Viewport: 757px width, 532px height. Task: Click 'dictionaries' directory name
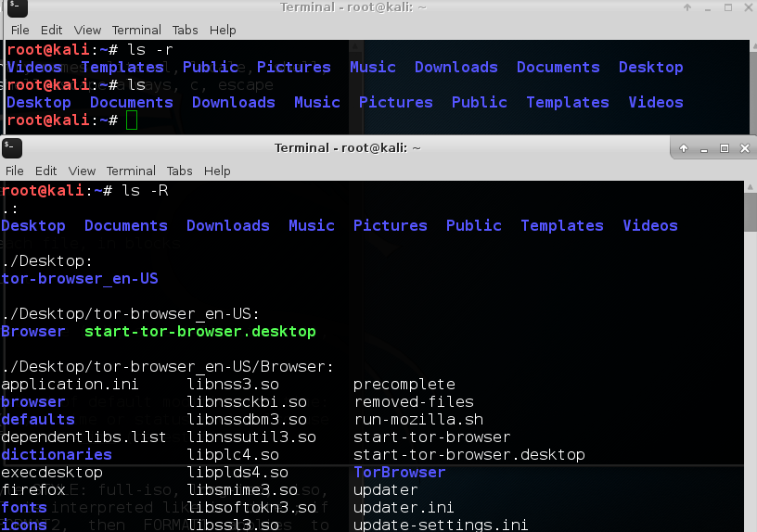click(x=57, y=454)
